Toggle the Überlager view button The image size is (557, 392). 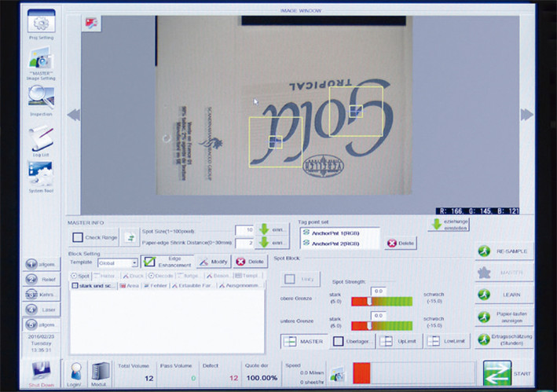(352, 341)
